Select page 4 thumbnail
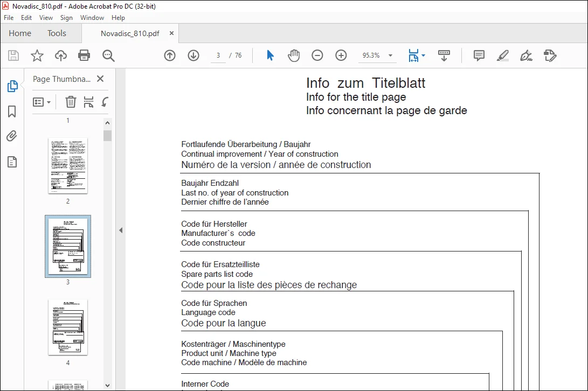This screenshot has width=588, height=391. click(68, 327)
